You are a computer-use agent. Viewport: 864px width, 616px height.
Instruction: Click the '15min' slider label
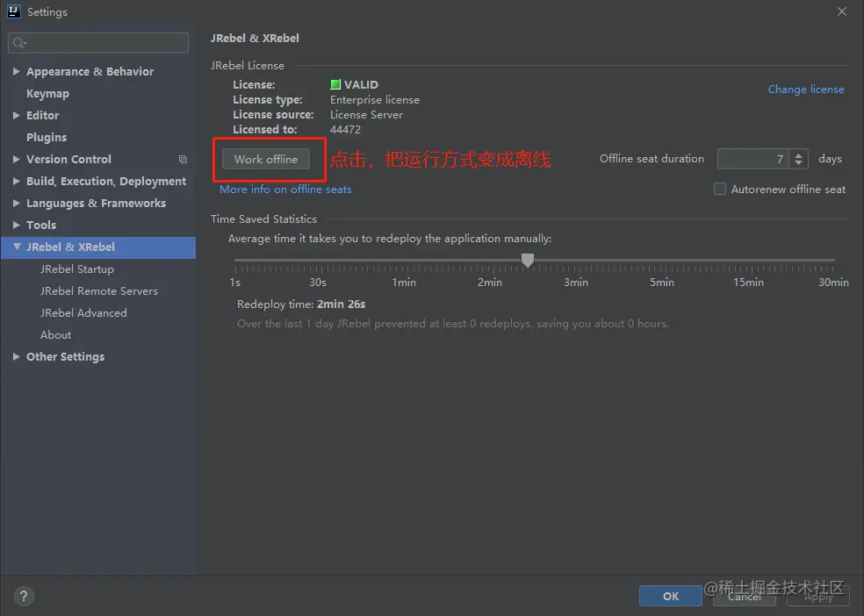pyautogui.click(x=748, y=283)
